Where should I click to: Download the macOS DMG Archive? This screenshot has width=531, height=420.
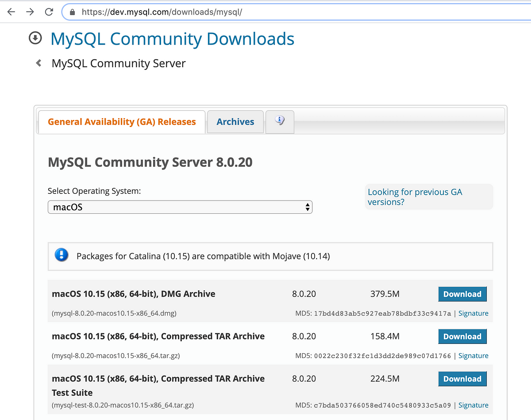coord(462,294)
